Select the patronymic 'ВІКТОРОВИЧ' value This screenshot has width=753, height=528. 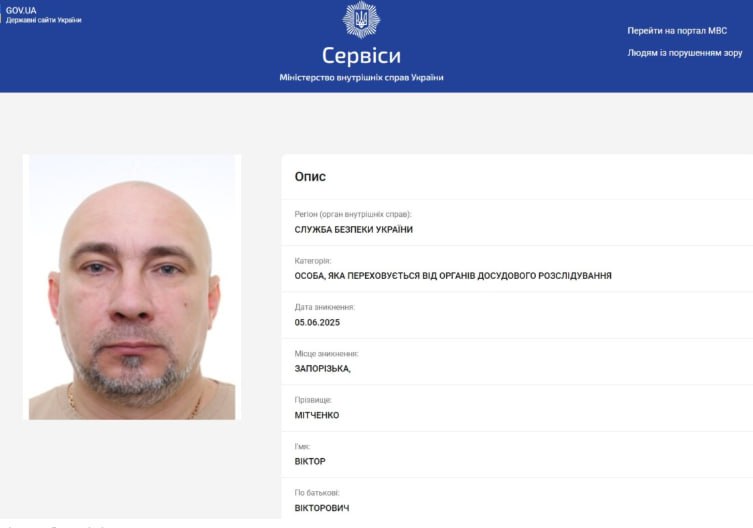point(322,508)
